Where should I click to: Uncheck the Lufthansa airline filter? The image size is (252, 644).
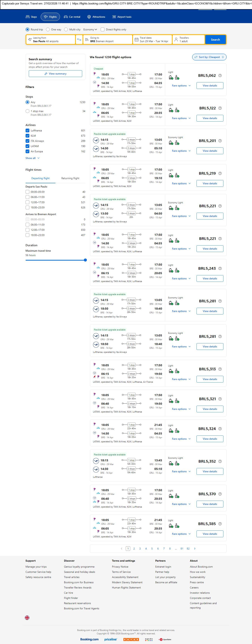coord(28,130)
